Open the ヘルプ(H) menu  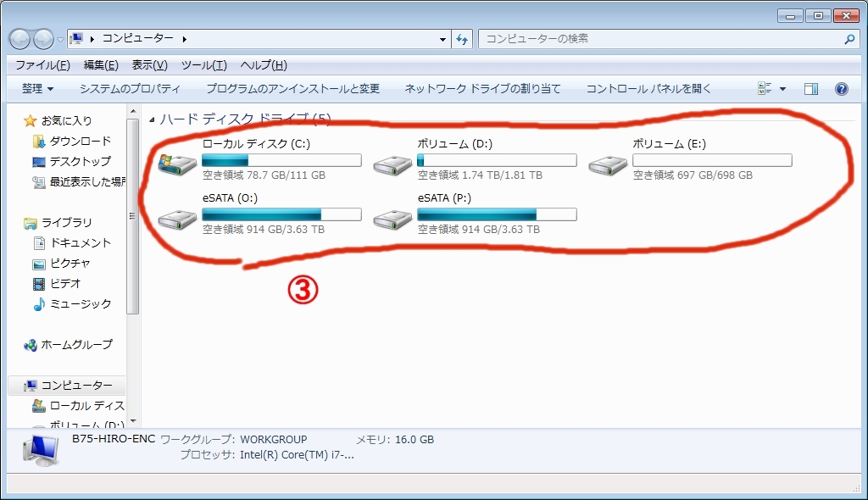[x=264, y=65]
